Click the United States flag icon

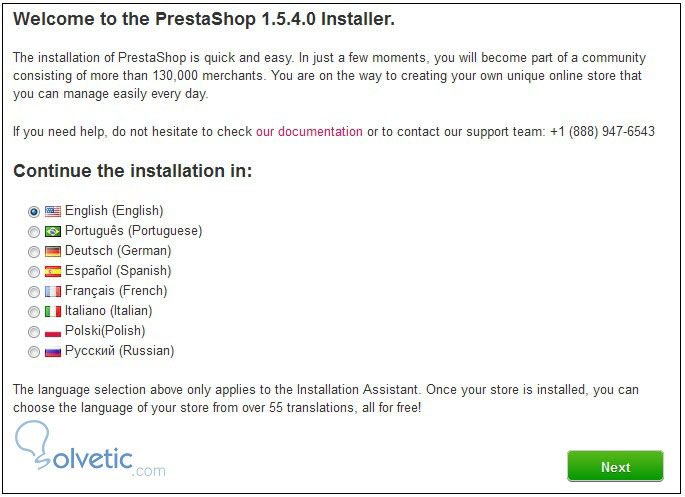(x=53, y=211)
